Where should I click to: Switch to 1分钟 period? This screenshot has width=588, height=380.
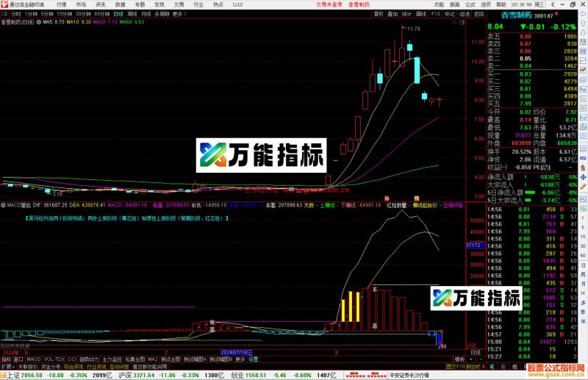tap(31, 14)
